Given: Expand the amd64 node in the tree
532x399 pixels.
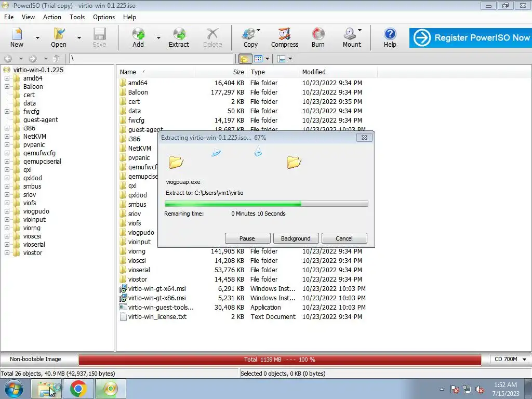Looking at the screenshot, I should (7, 78).
